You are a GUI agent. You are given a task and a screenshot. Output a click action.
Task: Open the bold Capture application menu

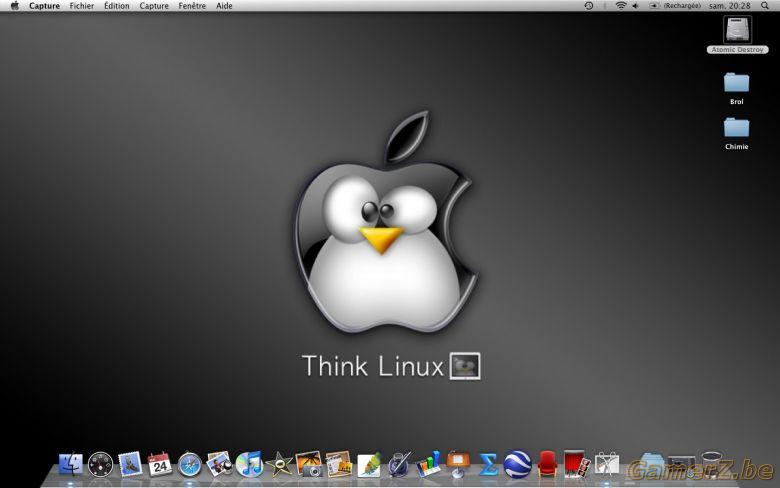click(44, 6)
